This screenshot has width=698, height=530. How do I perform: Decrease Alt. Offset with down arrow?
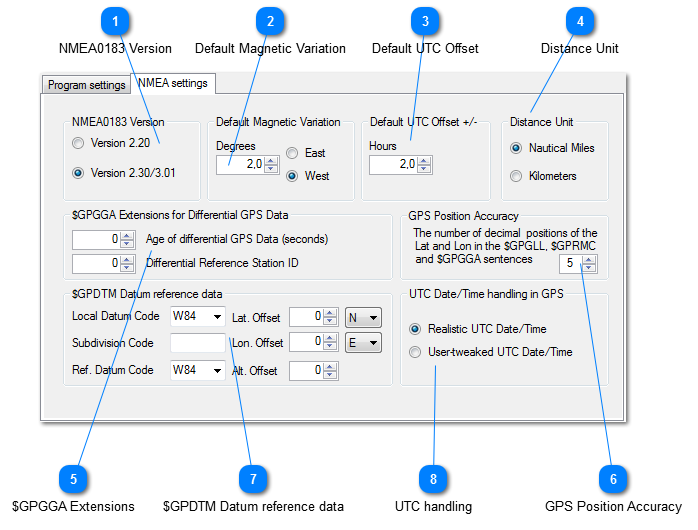click(330, 375)
